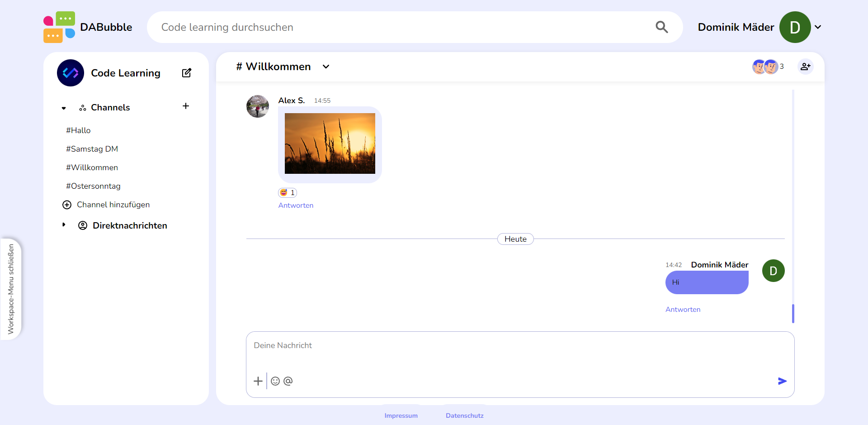The height and width of the screenshot is (425, 868).
Task: Switch to the #Ostersonntag channel
Action: click(93, 186)
